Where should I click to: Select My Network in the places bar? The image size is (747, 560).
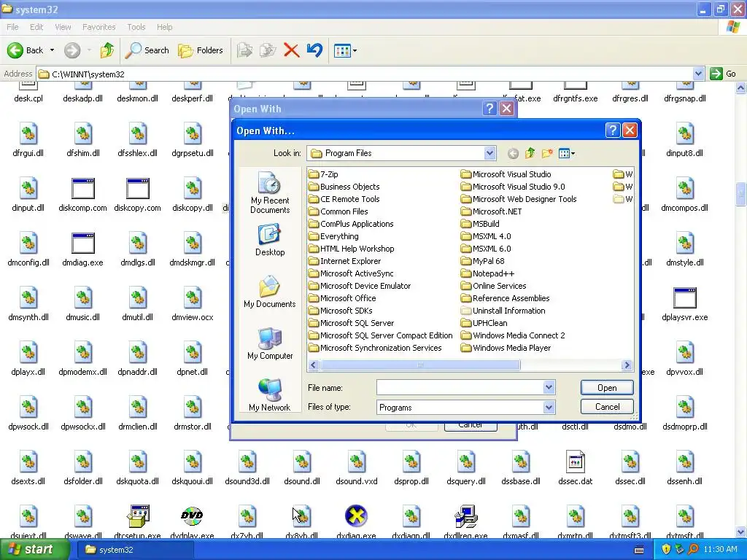point(270,394)
